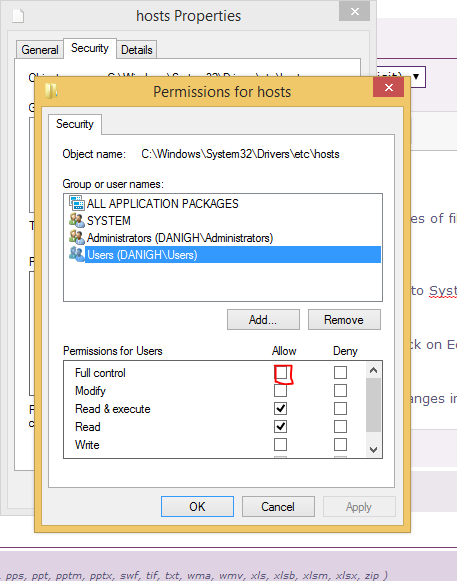Viewport: 457px width, 581px height.
Task: Close the hosts Properties window
Action: tap(355, 11)
